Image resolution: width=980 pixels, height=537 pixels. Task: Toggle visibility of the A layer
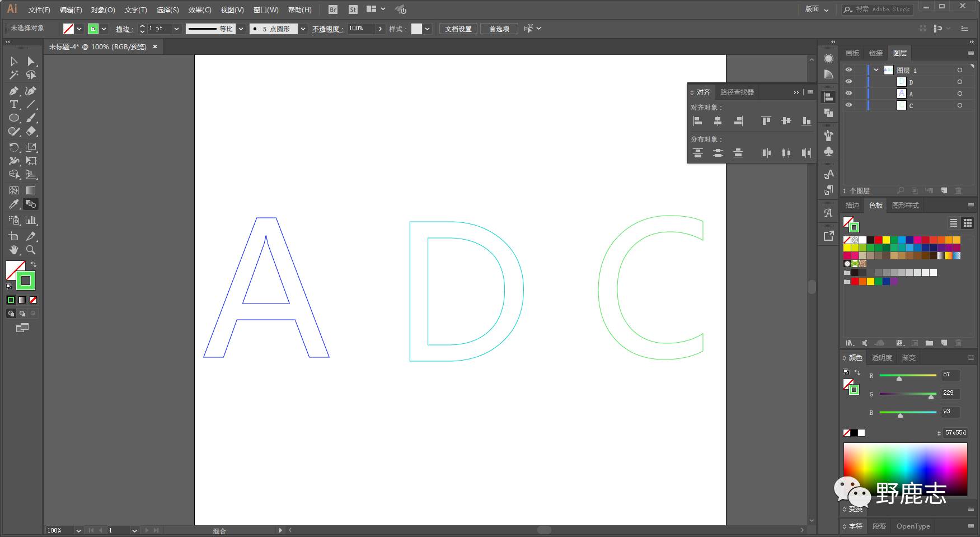[x=848, y=94]
